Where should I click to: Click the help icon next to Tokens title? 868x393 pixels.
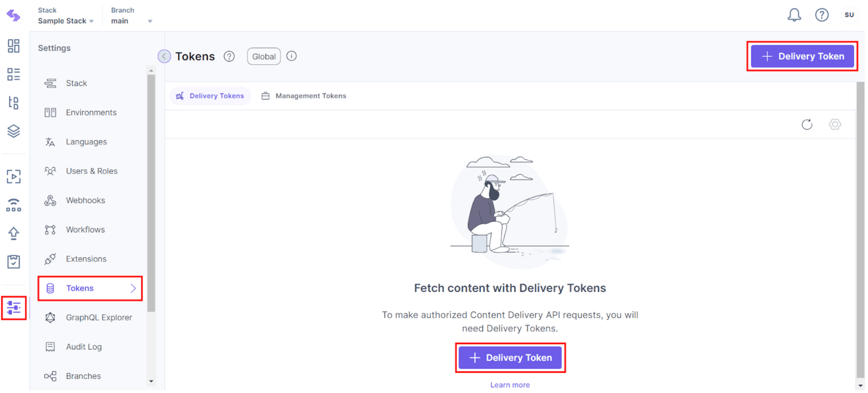coord(229,57)
